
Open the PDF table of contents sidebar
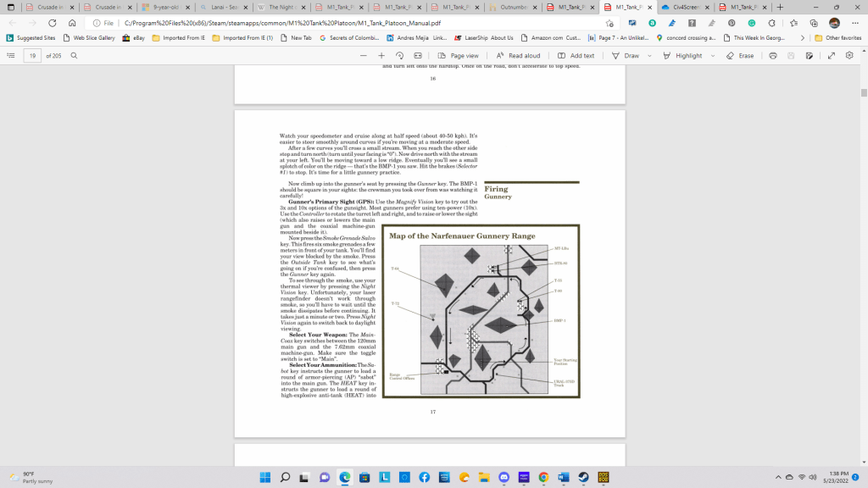[x=11, y=55]
